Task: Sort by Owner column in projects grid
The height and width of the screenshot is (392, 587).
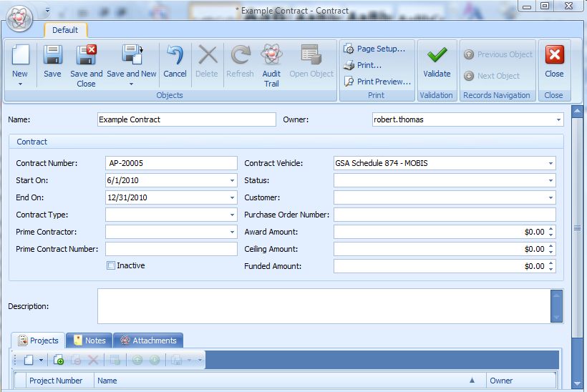Action: pyautogui.click(x=521, y=381)
